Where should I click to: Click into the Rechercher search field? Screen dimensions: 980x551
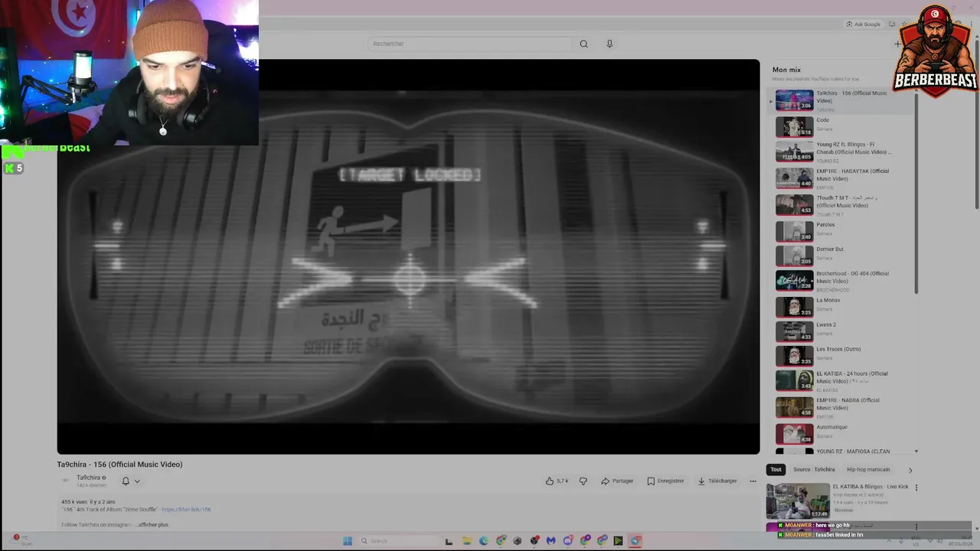click(469, 44)
